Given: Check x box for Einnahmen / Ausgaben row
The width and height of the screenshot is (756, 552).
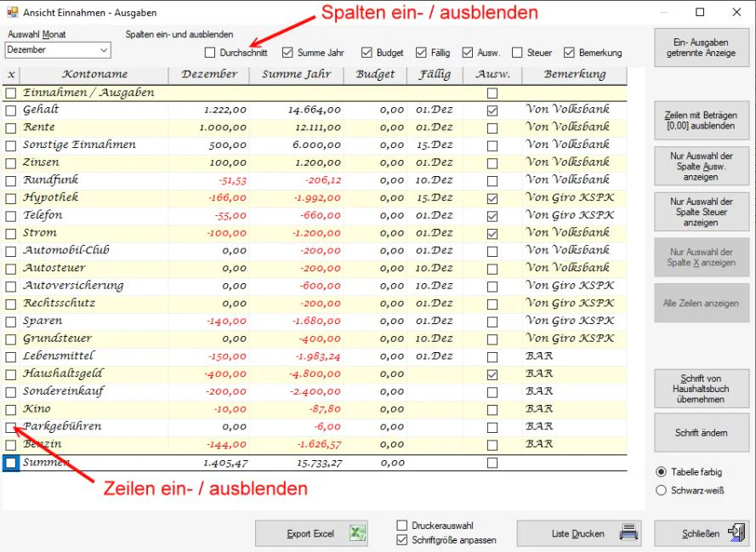Looking at the screenshot, I should [x=10, y=93].
